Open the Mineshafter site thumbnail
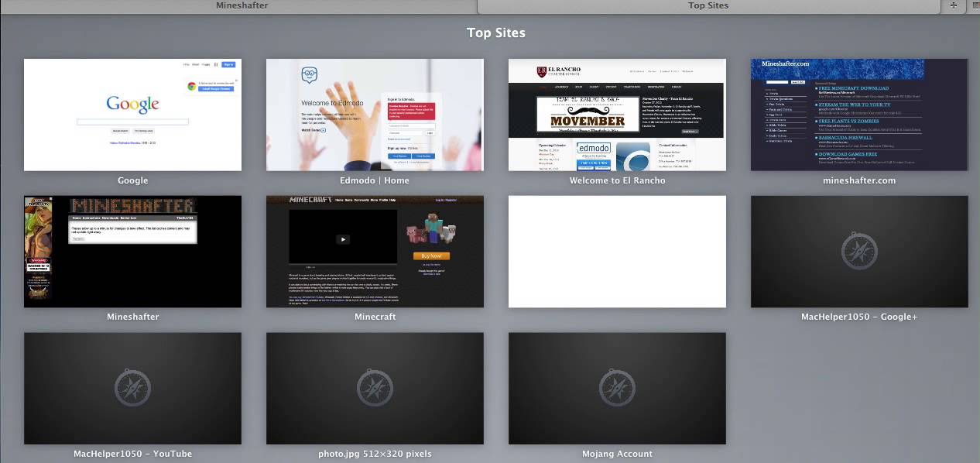 (132, 252)
